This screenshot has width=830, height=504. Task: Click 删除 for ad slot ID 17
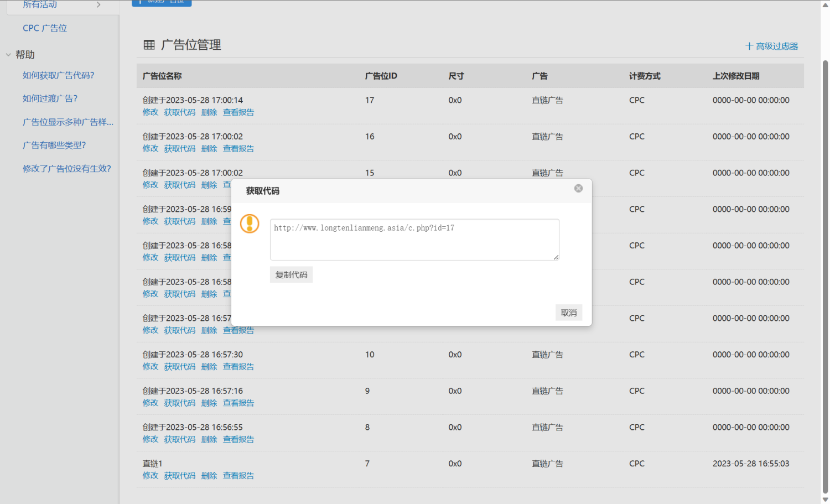click(209, 112)
